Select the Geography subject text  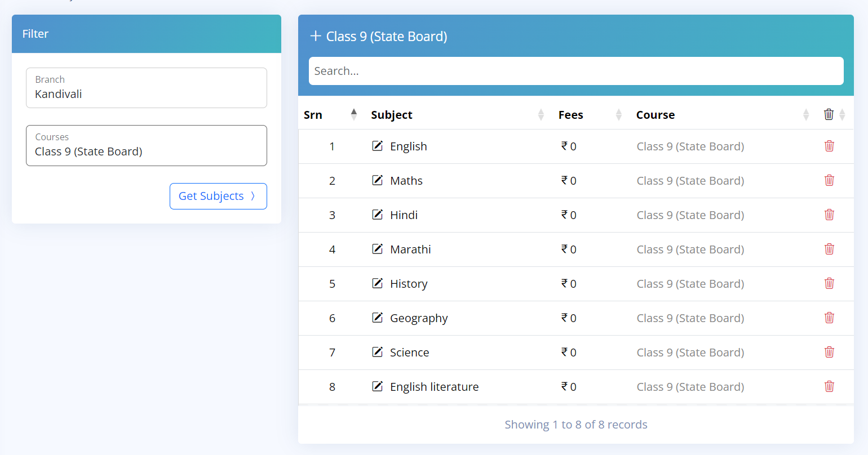pos(419,318)
